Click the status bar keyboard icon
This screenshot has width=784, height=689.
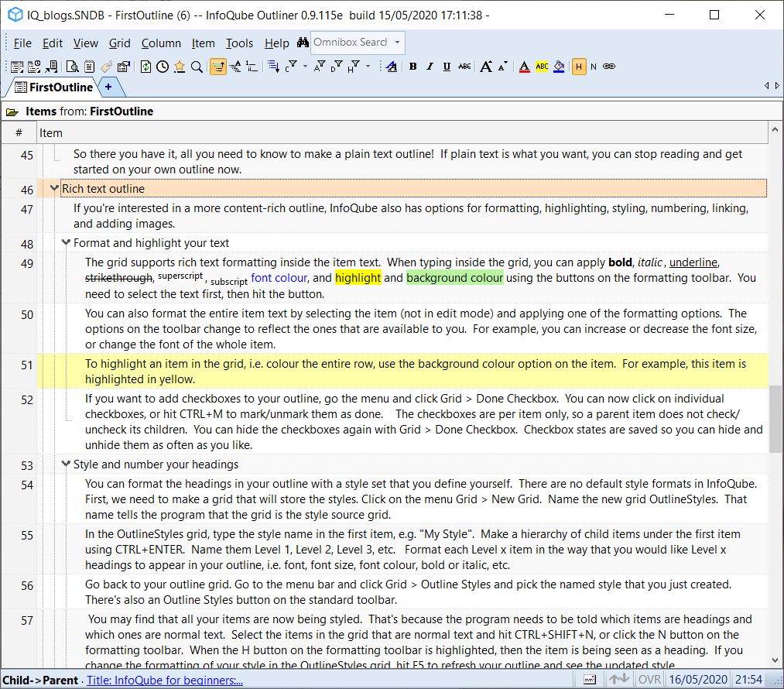coord(590,680)
